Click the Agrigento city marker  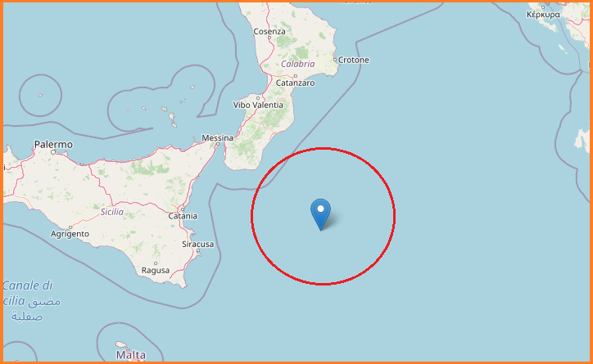click(x=70, y=227)
